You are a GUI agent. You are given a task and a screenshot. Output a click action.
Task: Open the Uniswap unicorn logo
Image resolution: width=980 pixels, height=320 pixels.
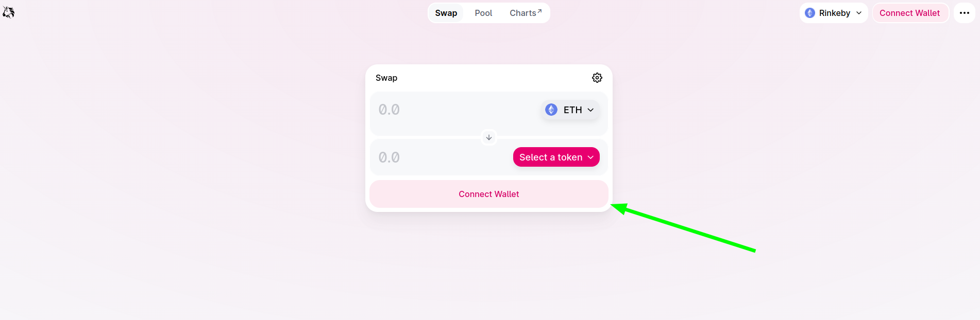pos(9,12)
